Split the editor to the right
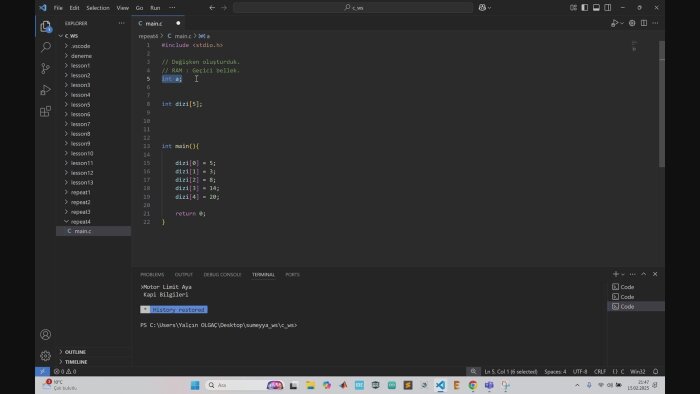 (644, 23)
